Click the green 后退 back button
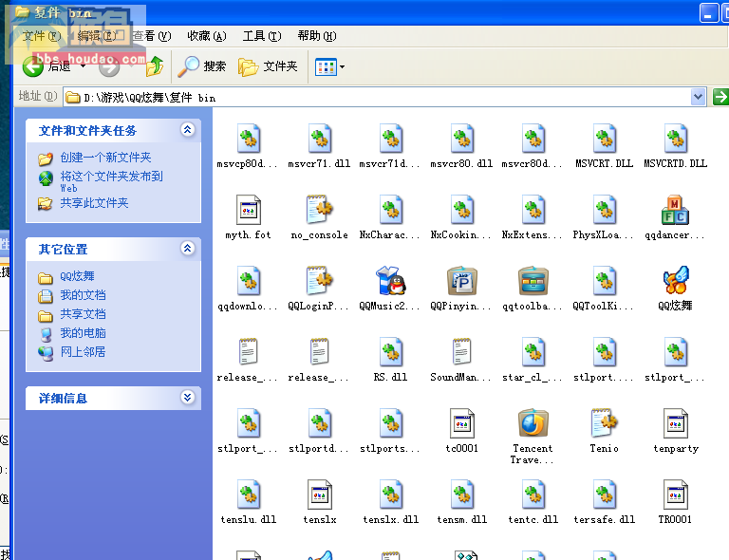Screen dimensions: 729x560 pos(47,66)
